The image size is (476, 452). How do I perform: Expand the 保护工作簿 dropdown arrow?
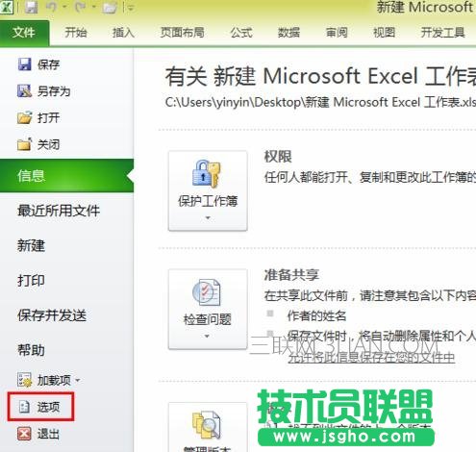click(x=208, y=218)
